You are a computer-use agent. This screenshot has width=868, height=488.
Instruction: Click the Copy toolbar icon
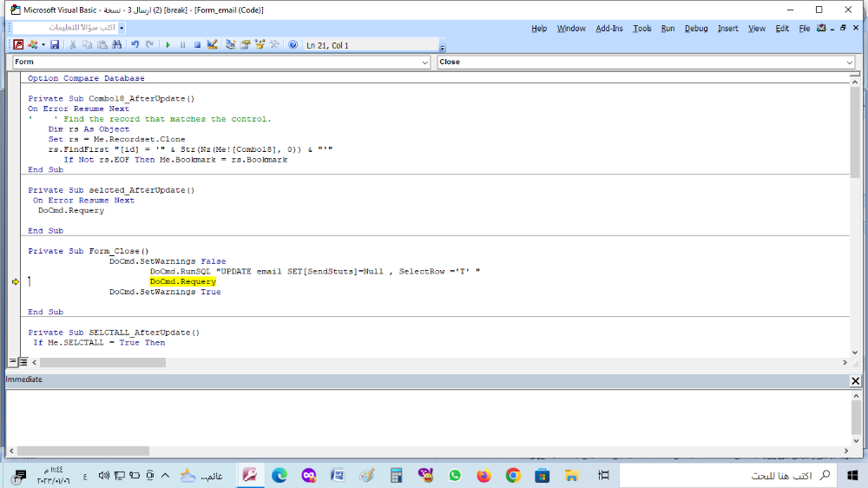[x=88, y=45]
